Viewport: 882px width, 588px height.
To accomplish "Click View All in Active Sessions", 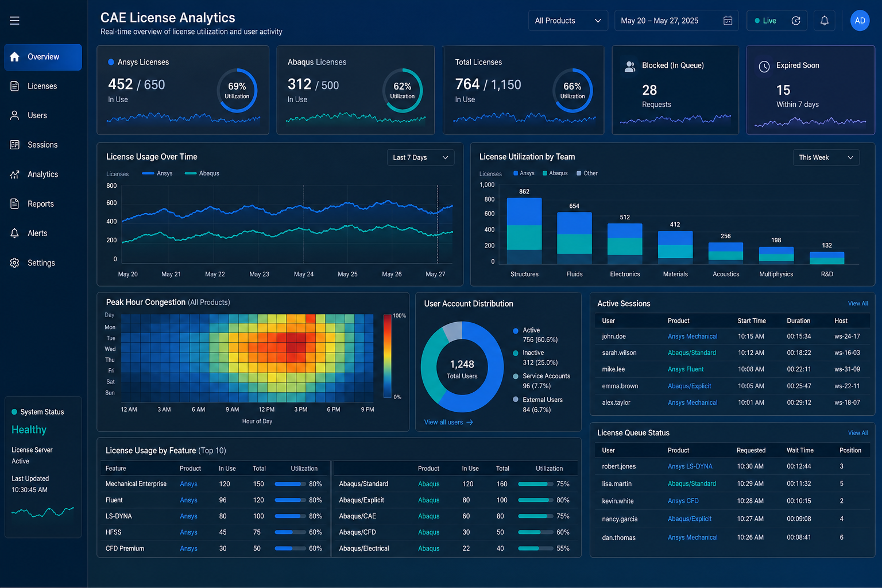I will click(x=858, y=304).
